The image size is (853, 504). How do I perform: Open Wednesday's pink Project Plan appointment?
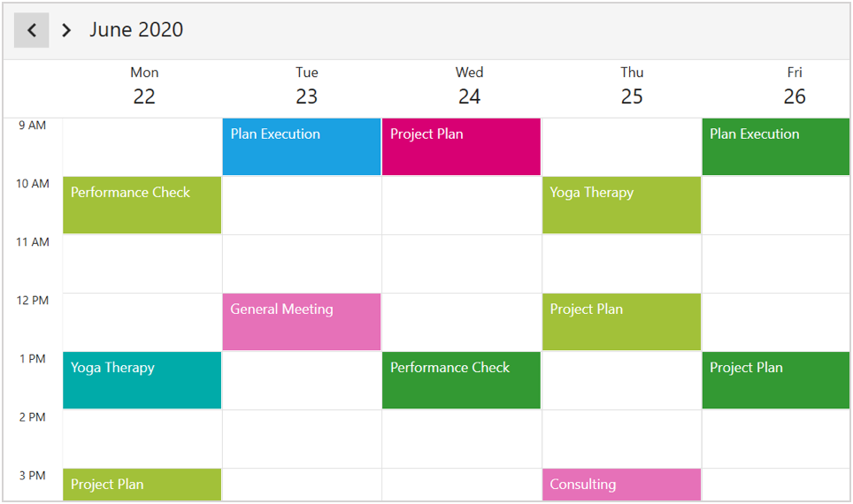(x=461, y=147)
